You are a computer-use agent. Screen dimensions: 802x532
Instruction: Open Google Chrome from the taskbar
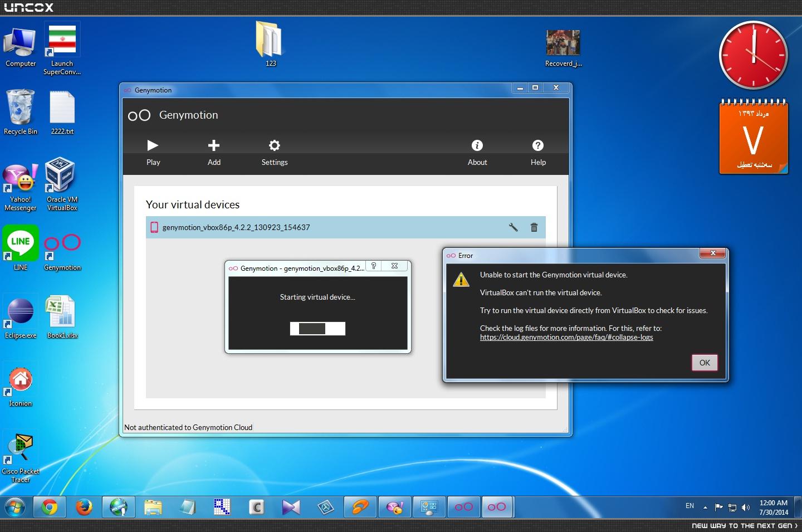coord(50,507)
